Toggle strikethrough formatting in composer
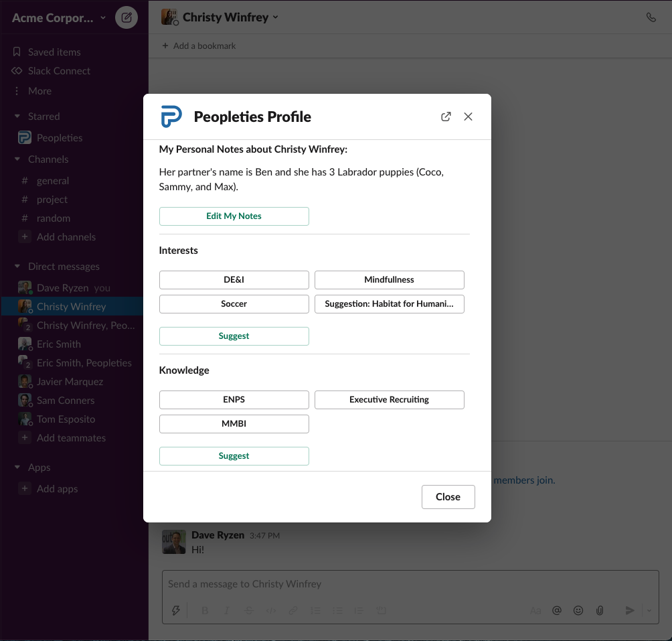Viewport: 672px width, 641px height. click(x=248, y=610)
